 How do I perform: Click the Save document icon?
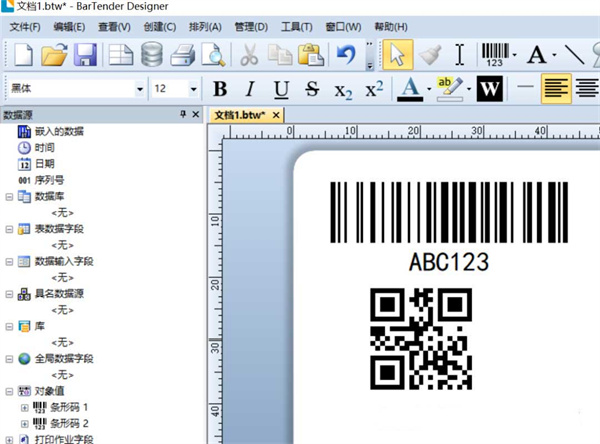tap(86, 55)
